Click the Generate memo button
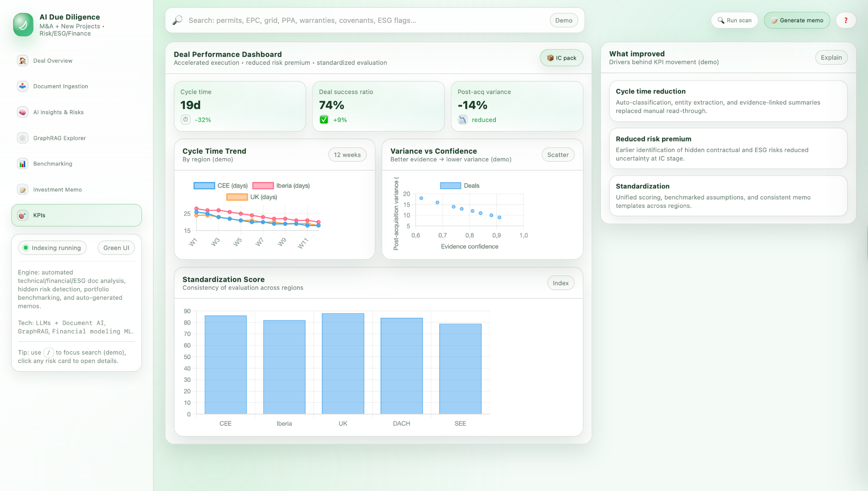868x491 pixels. (797, 20)
